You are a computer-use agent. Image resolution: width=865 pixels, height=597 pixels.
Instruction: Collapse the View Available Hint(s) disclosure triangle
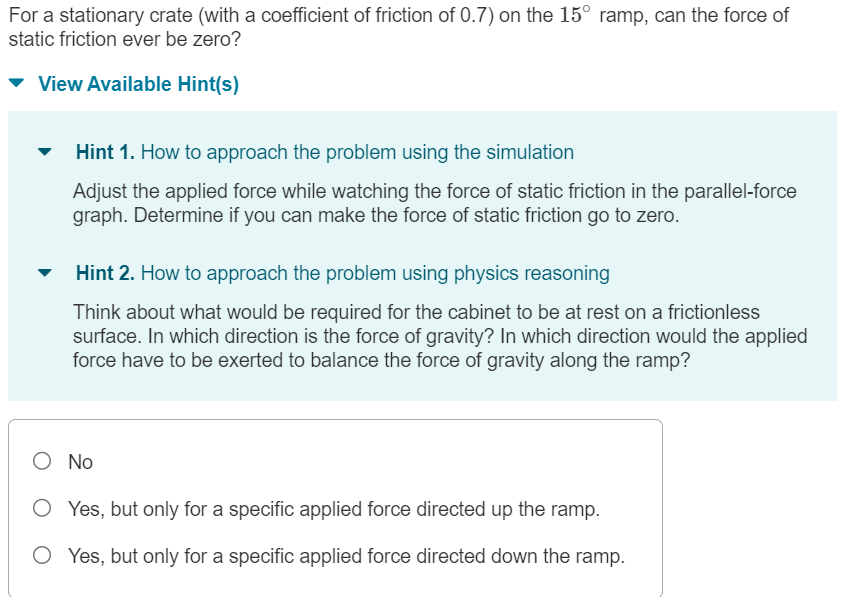pos(16,84)
